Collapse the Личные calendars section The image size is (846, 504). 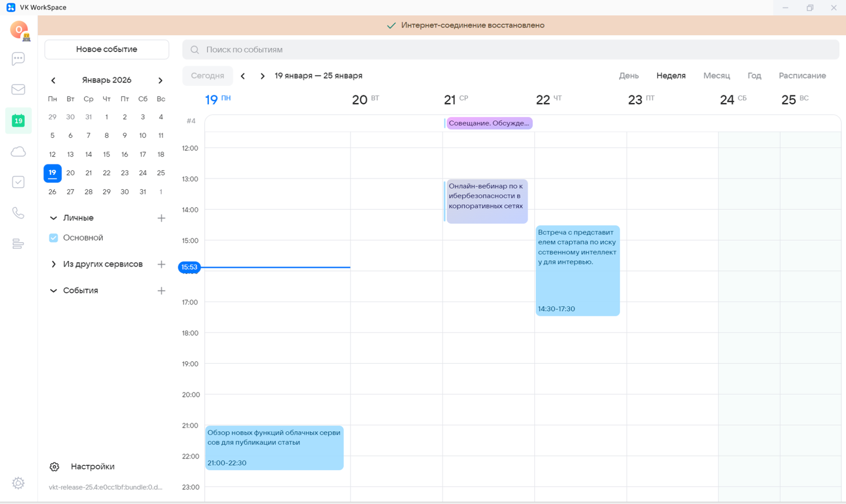point(53,218)
